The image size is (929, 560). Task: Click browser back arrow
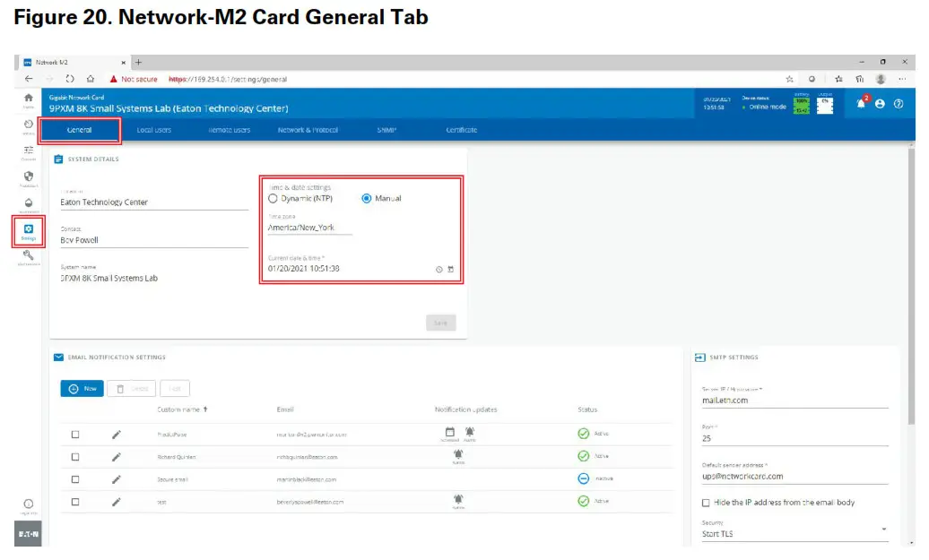pos(29,79)
